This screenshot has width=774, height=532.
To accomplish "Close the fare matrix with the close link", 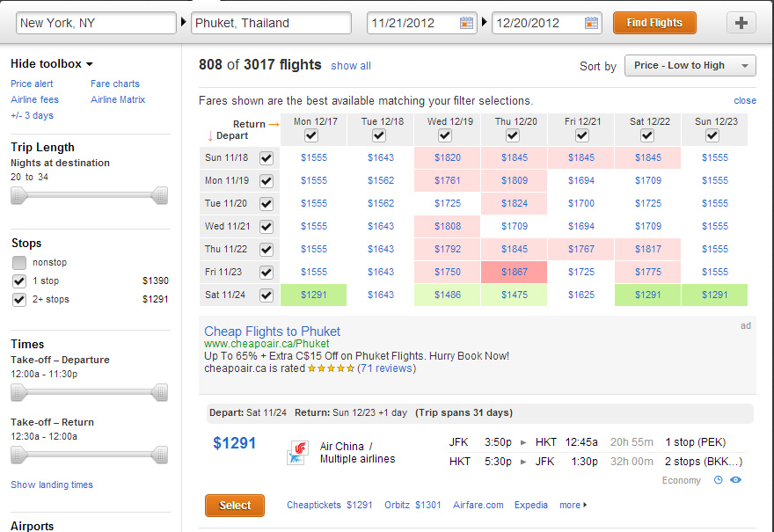I will [x=744, y=100].
